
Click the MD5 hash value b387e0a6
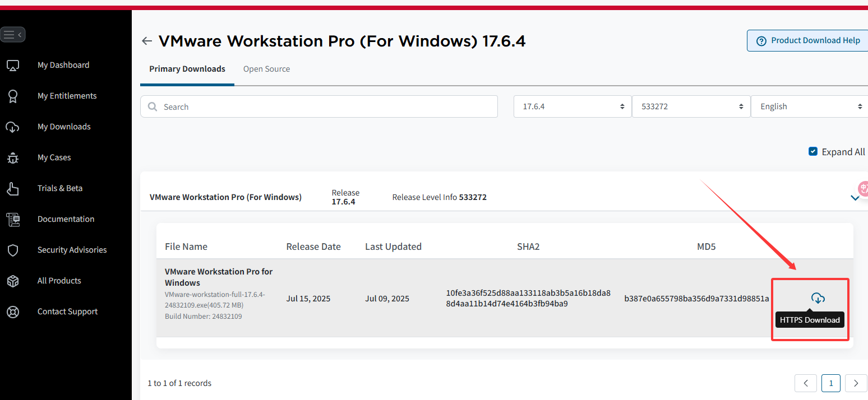coord(697,299)
